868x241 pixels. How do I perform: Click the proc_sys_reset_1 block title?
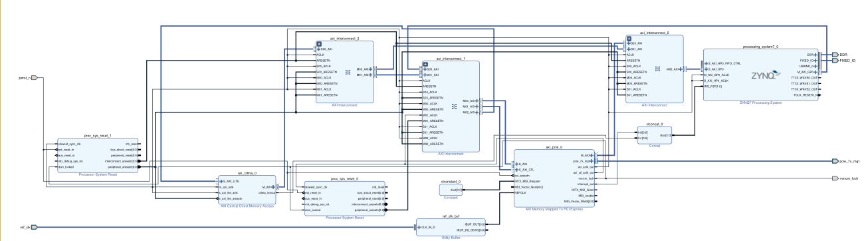[x=98, y=136]
